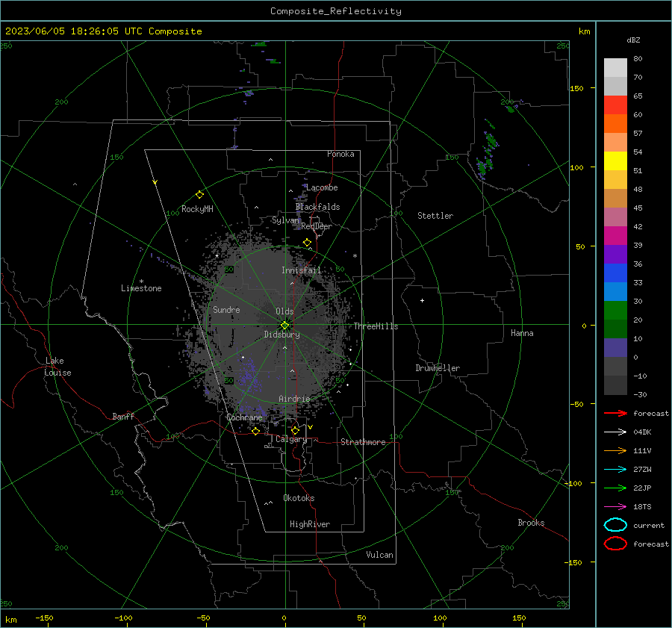
Task: Click the dBZ legend heading
Action: click(x=633, y=40)
